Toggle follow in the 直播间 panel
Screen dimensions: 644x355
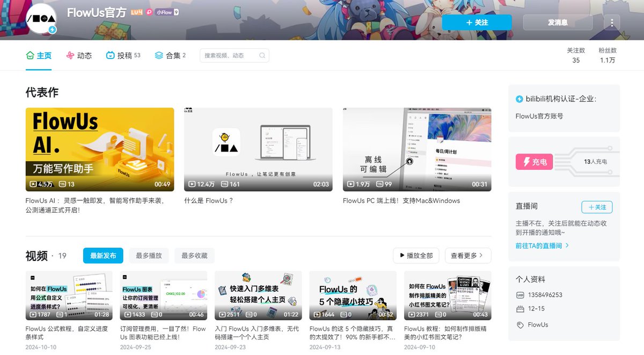coord(597,207)
